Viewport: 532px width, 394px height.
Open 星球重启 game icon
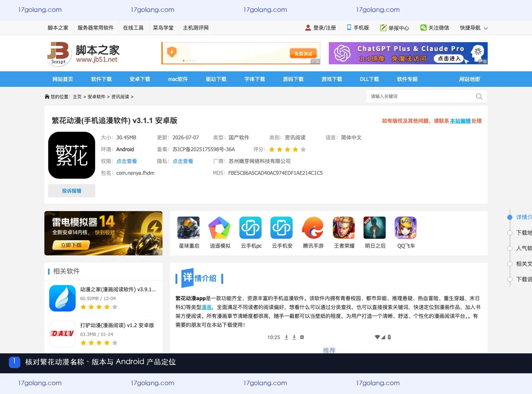pyautogui.click(x=188, y=228)
